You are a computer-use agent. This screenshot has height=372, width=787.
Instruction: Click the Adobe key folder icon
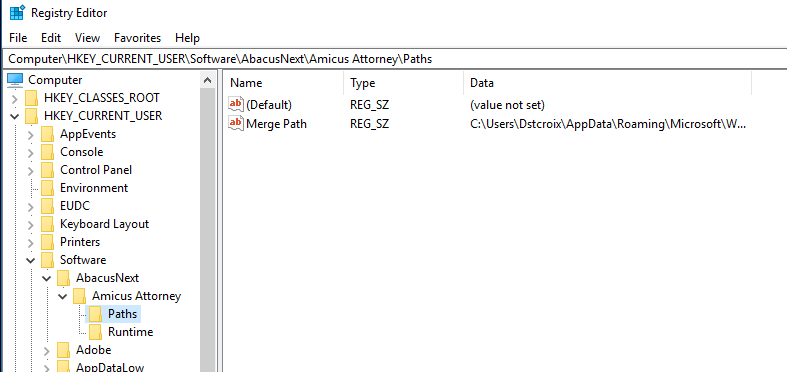[x=63, y=350]
